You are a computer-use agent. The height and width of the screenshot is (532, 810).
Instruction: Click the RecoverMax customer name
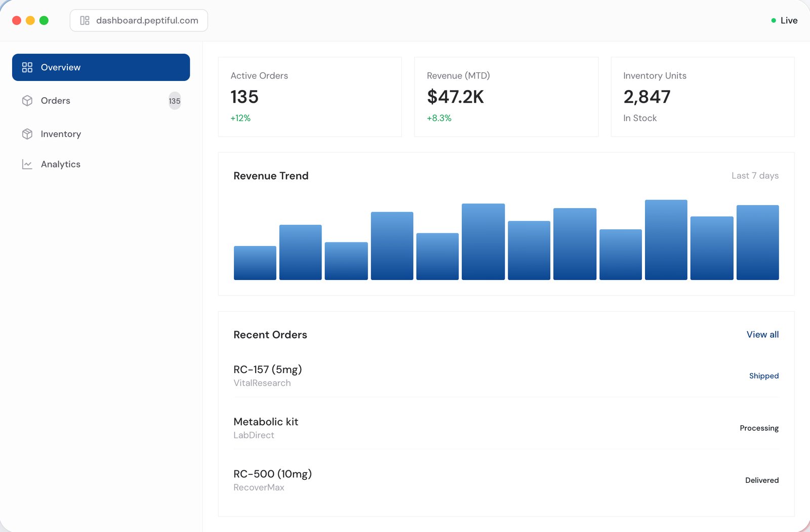click(259, 487)
